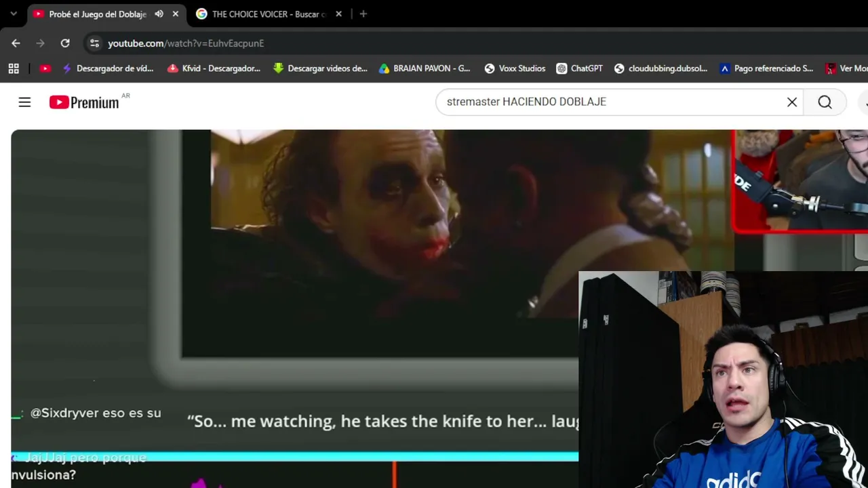This screenshot has width=868, height=488.
Task: Close the Probé el Juego del Doblaje tab
Action: pos(176,14)
